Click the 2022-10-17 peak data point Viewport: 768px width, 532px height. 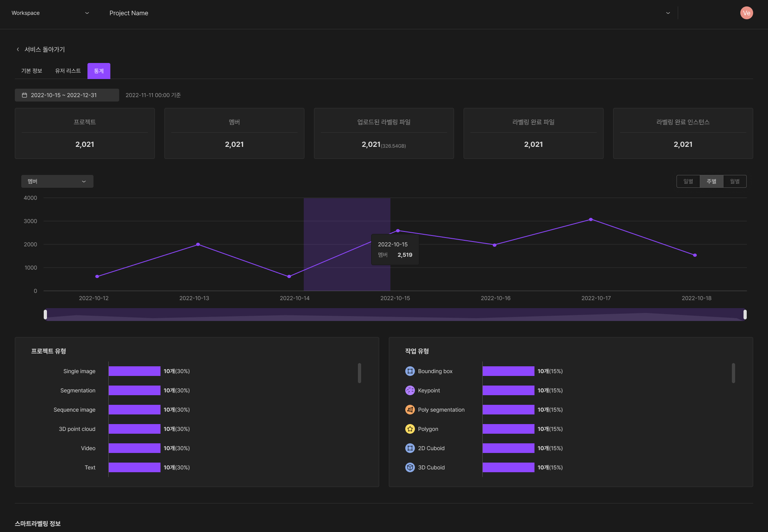pos(591,219)
